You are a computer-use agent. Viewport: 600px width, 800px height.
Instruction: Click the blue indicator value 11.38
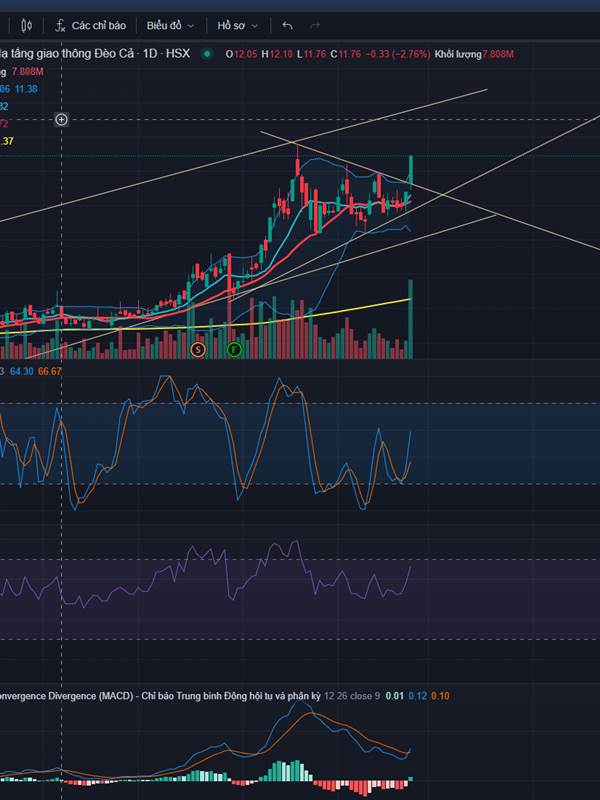[26, 89]
